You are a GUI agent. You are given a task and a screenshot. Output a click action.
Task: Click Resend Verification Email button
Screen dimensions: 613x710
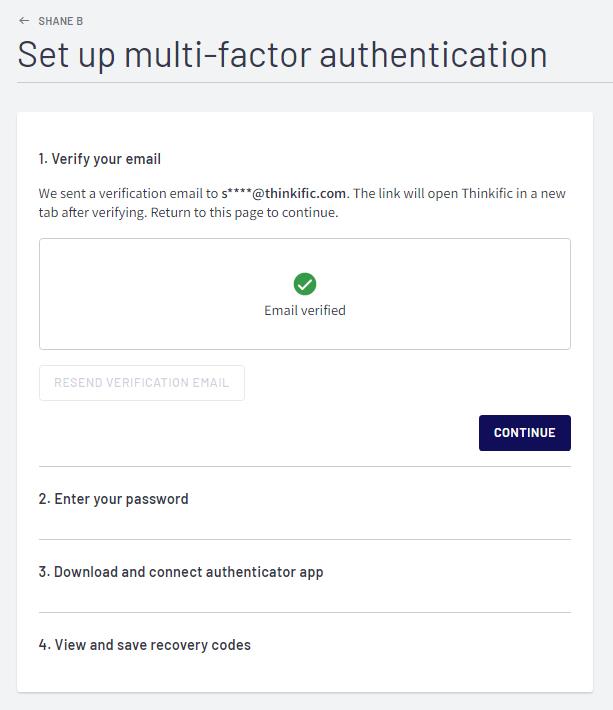click(x=142, y=383)
